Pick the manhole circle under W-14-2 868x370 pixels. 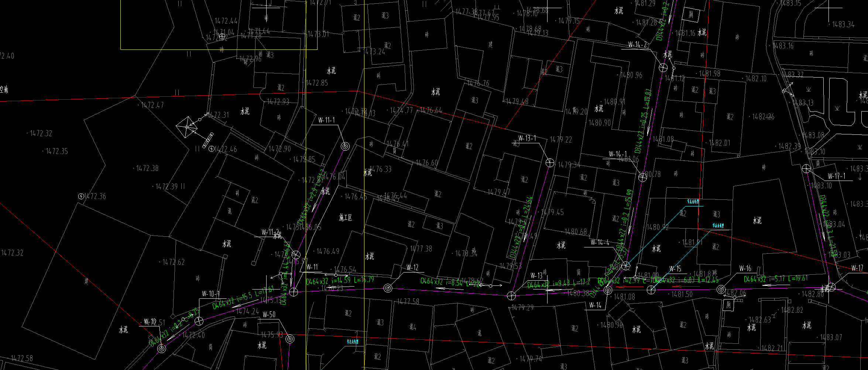(663, 68)
